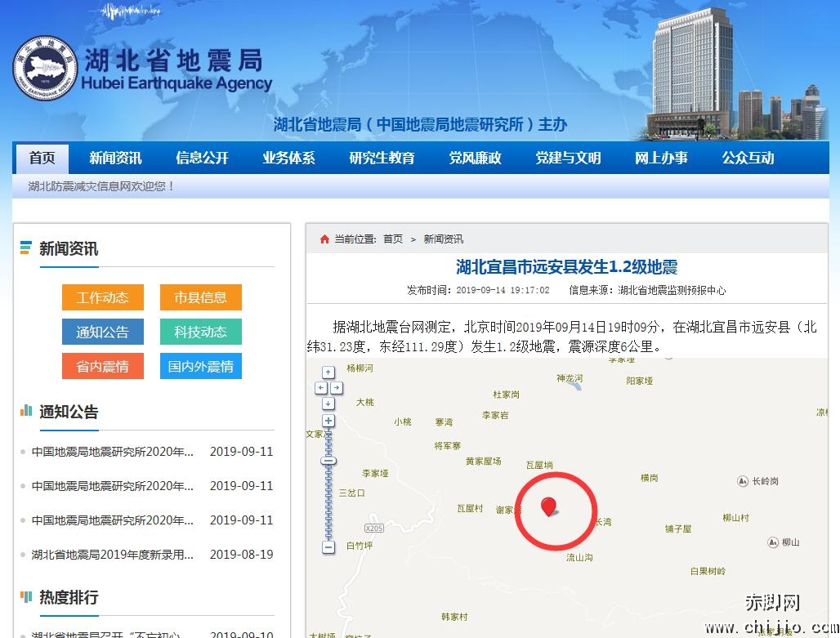Image resolution: width=840 pixels, height=638 pixels.
Task: Open the blue 国内外震情 button
Action: coord(200,366)
